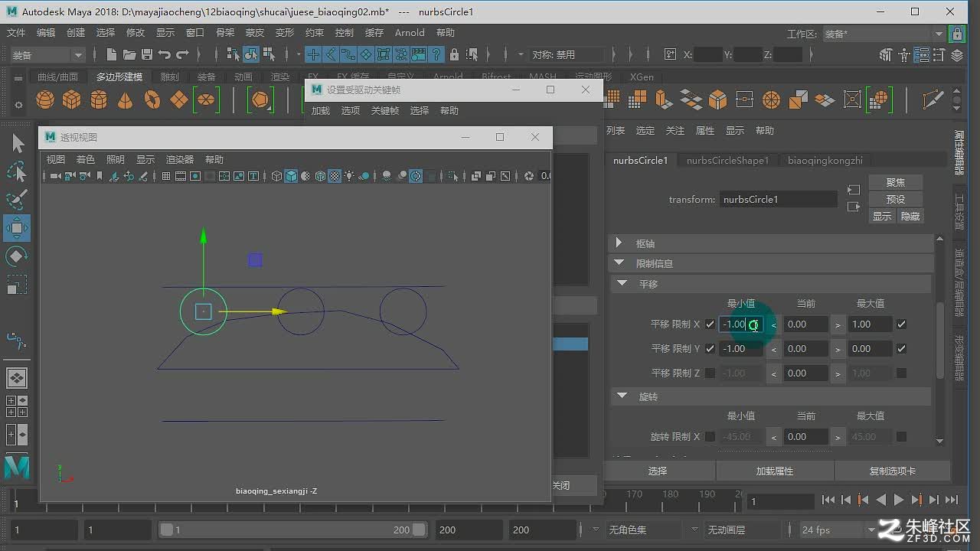Open the 工作区 装备* dropdown
The height and width of the screenshot is (551, 980).
(x=884, y=34)
